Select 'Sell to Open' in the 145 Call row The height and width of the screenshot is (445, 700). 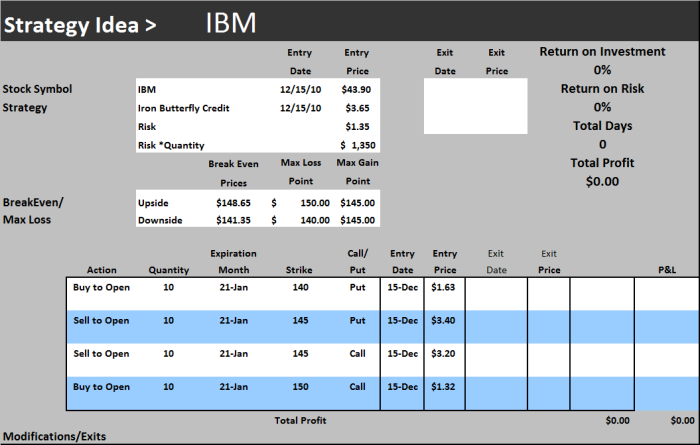coord(101,354)
